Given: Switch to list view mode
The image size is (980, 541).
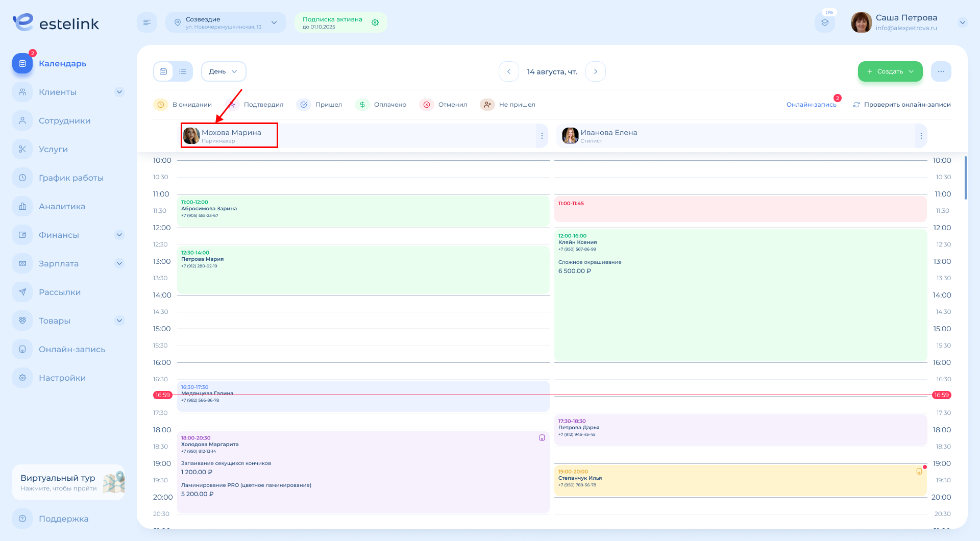Looking at the screenshot, I should (183, 71).
